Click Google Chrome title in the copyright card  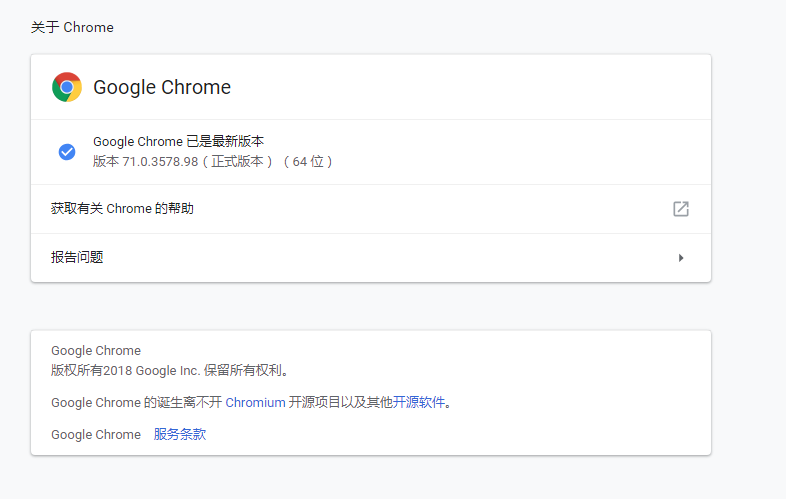click(96, 351)
